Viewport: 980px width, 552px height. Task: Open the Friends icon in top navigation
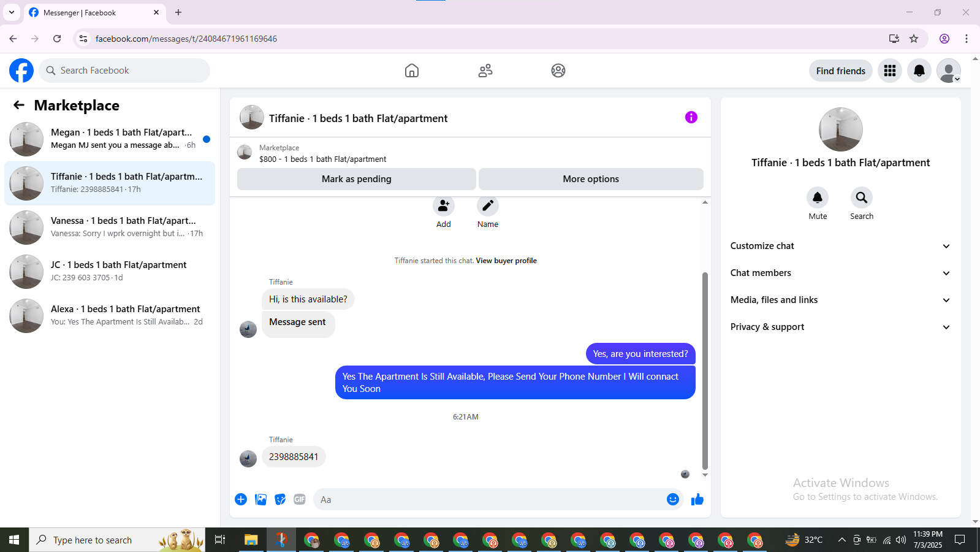click(x=485, y=71)
